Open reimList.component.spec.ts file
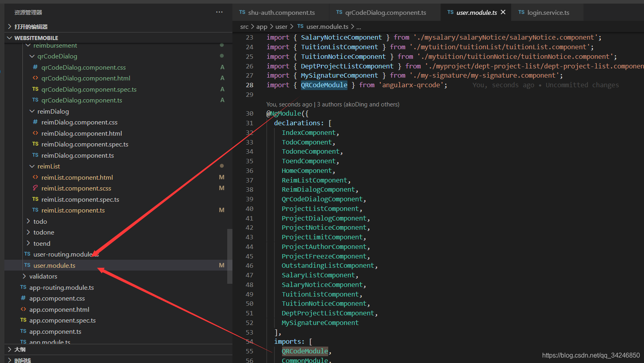Image resolution: width=644 pixels, height=363 pixels. pos(80,199)
